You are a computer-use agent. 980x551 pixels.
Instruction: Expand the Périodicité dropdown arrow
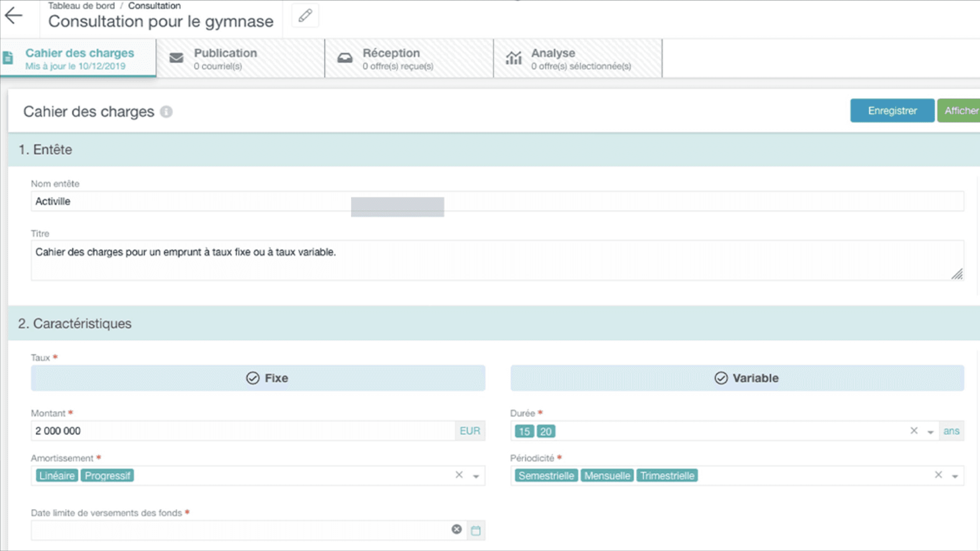tap(955, 476)
